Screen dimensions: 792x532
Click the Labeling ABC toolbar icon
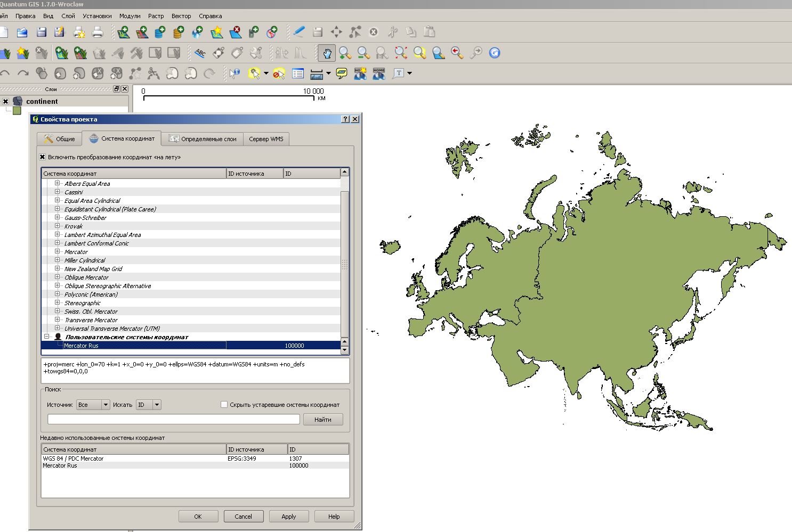tap(200, 53)
